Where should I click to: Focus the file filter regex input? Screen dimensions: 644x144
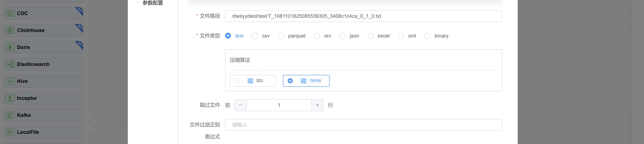363,125
